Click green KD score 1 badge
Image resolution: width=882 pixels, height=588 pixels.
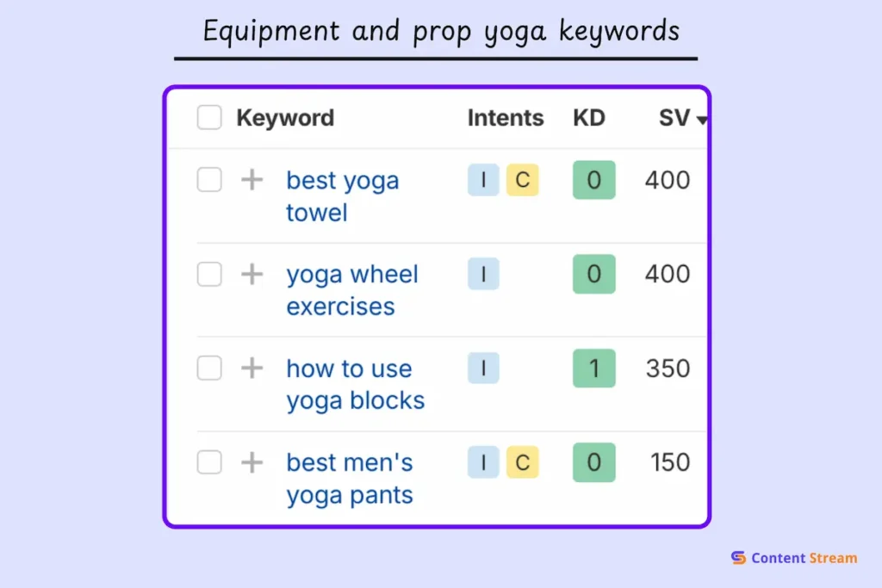593,368
